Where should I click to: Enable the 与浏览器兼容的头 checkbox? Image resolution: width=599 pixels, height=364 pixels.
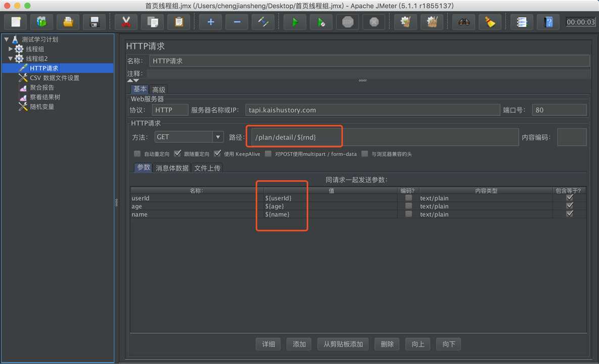pyautogui.click(x=365, y=154)
